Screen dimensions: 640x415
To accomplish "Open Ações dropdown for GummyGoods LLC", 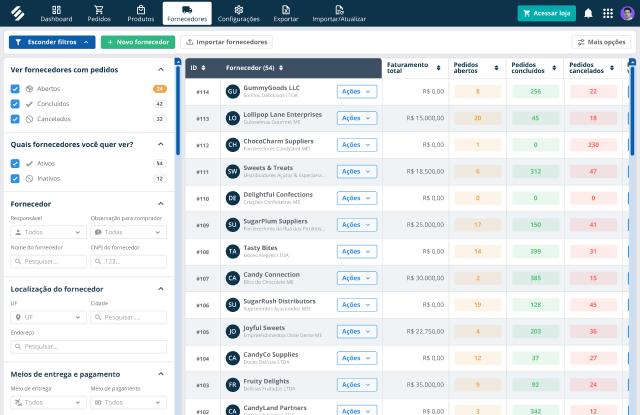I will 357,91.
